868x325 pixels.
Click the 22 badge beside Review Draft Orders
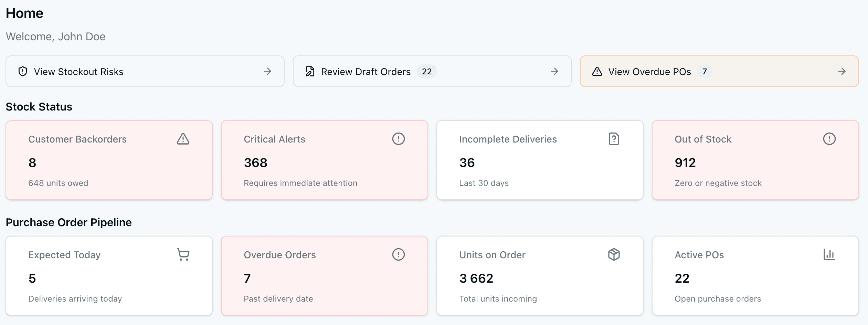[427, 72]
